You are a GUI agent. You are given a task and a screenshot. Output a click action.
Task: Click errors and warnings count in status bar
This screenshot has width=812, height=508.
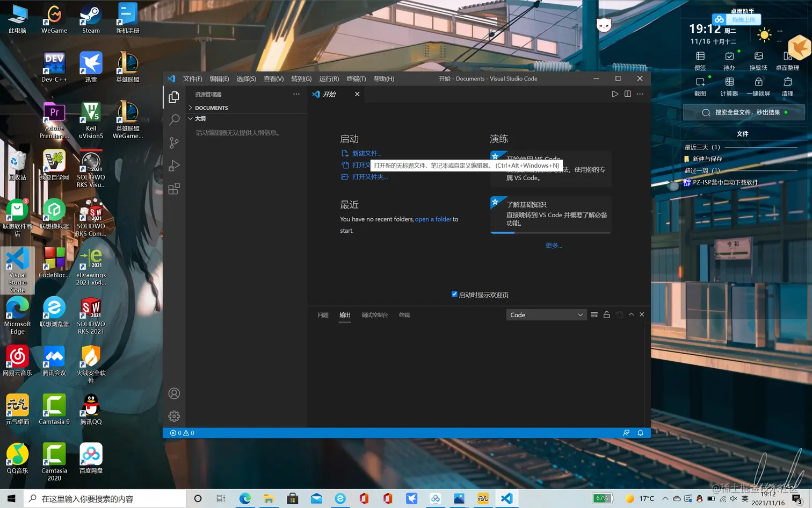182,433
